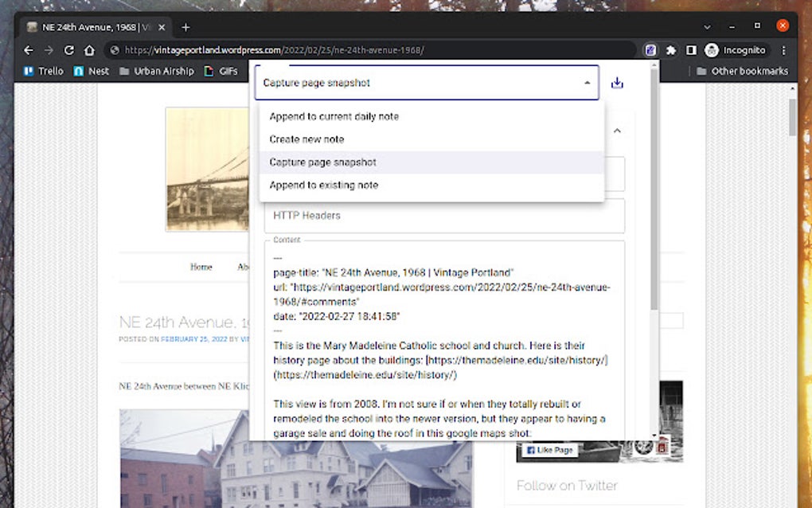Click the Incognito profile badge
Image resolution: width=812 pixels, height=508 pixels.
click(x=736, y=50)
